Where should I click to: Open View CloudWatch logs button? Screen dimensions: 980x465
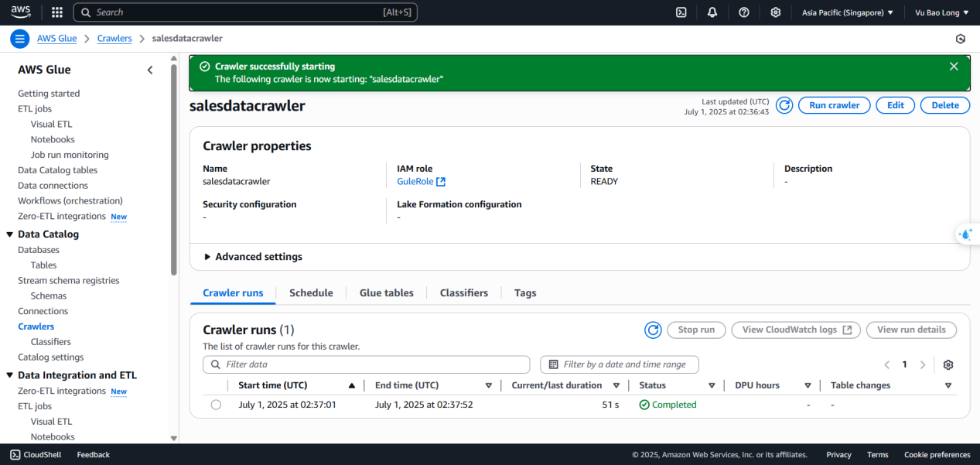(x=796, y=330)
